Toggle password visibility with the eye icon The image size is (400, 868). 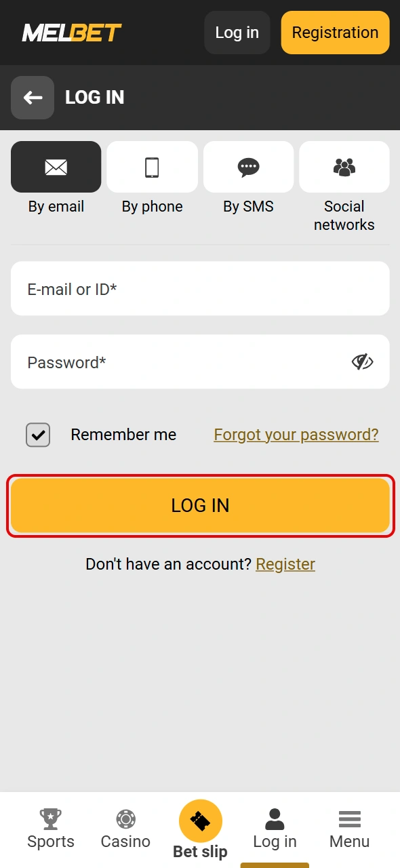(x=362, y=361)
